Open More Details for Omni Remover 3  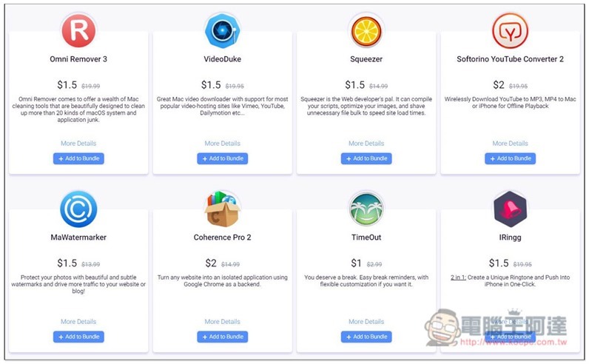pos(78,143)
